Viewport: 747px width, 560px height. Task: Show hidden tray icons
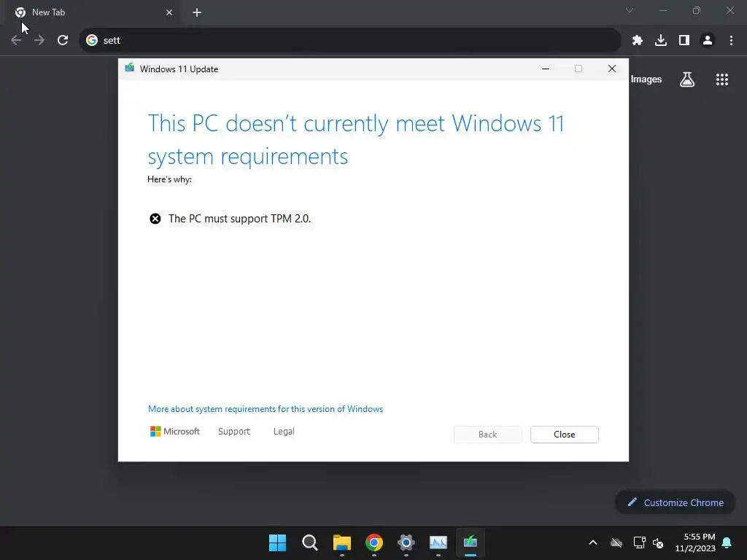[x=593, y=542]
